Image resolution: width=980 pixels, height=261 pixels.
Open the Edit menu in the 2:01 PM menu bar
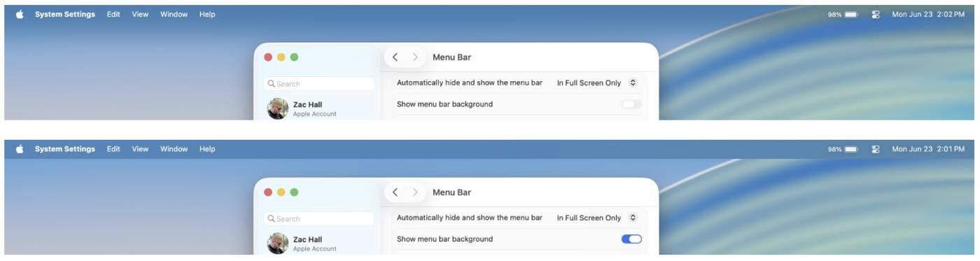[113, 149]
